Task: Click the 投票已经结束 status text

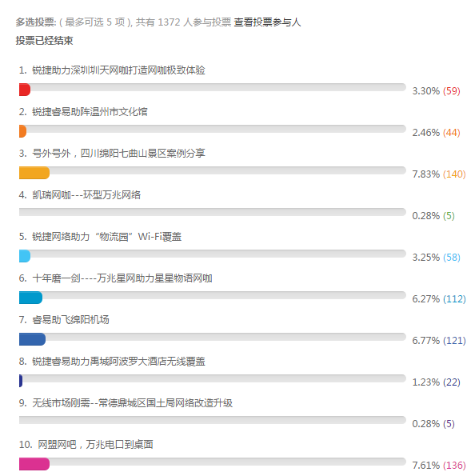Action: click(44, 41)
